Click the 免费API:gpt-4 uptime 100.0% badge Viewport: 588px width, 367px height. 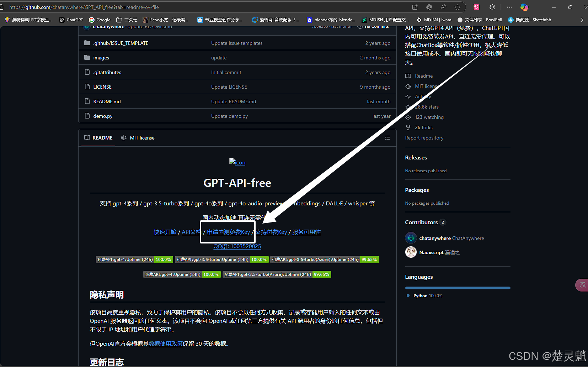(182, 274)
